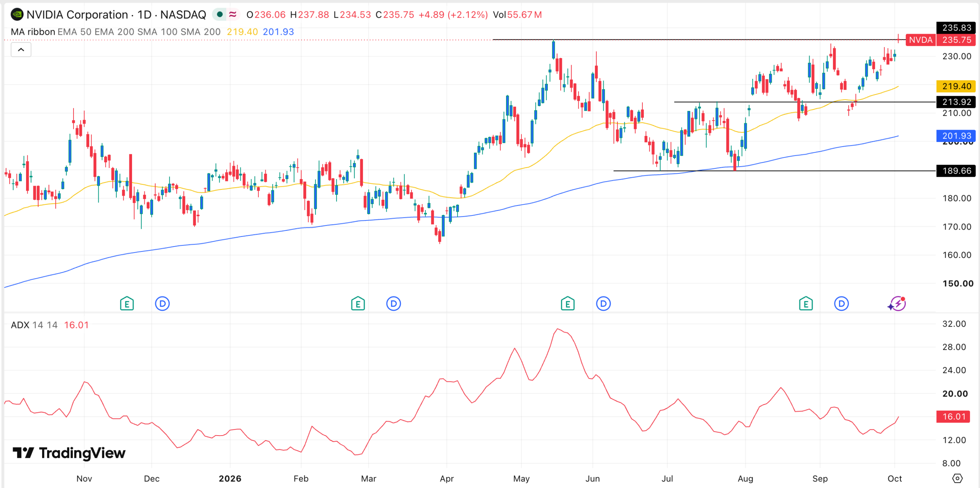Open the TradingView logo link
The image size is (980, 488).
[69, 453]
